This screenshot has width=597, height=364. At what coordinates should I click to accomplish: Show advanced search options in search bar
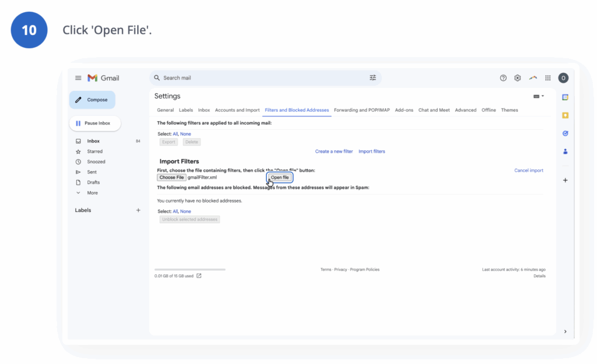click(373, 77)
